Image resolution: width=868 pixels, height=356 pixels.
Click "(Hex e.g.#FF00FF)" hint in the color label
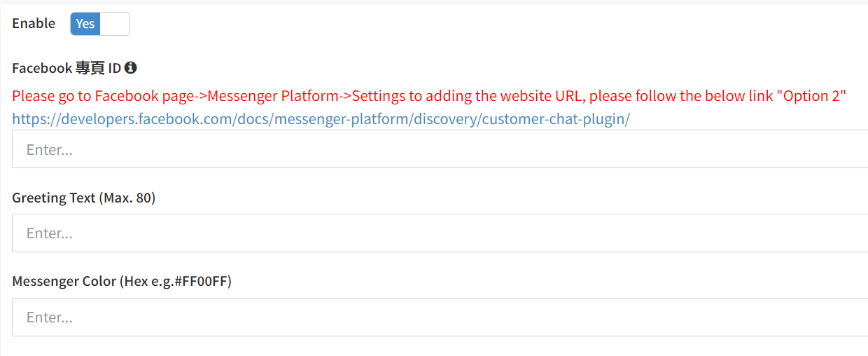pyautogui.click(x=176, y=282)
